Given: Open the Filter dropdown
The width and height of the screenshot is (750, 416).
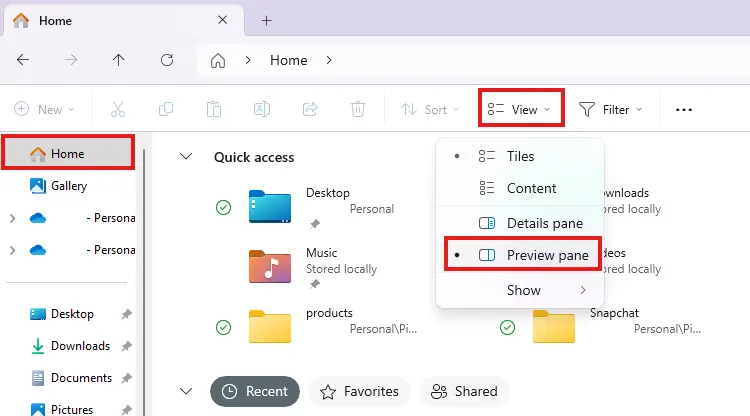Looking at the screenshot, I should point(610,109).
